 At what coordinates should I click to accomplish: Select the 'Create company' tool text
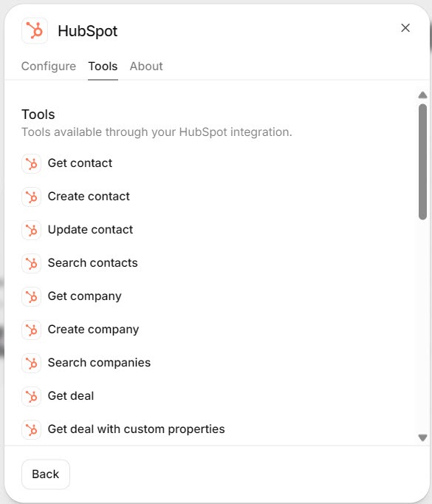[93, 329]
